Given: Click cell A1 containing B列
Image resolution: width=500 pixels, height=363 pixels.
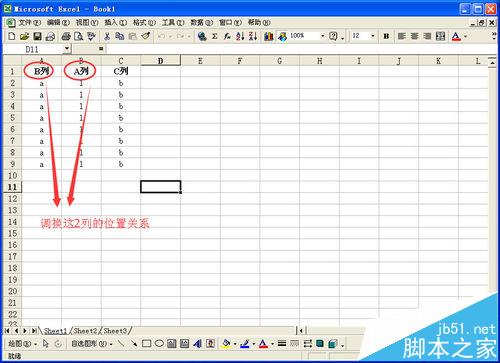Looking at the screenshot, I should [x=41, y=71].
